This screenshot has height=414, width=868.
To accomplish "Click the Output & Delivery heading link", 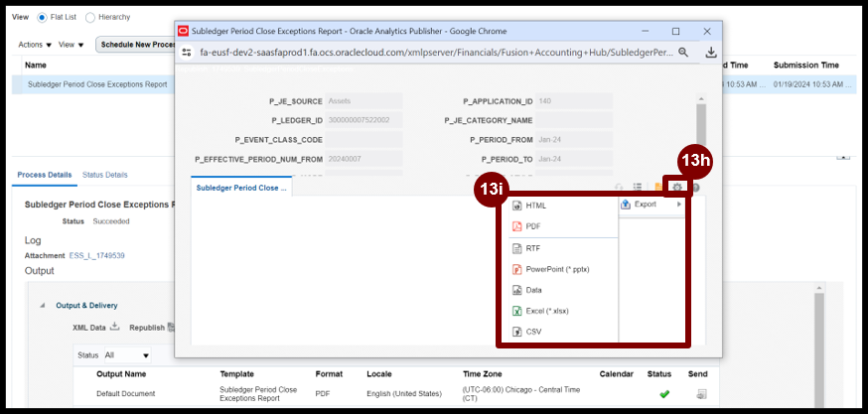I will coord(86,306).
